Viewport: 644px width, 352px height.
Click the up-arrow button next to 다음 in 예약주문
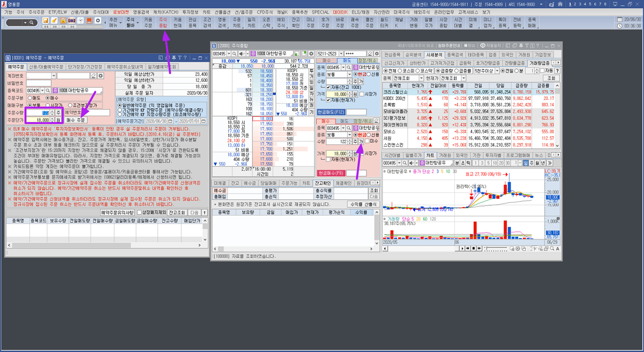pyautogui.click(x=204, y=212)
